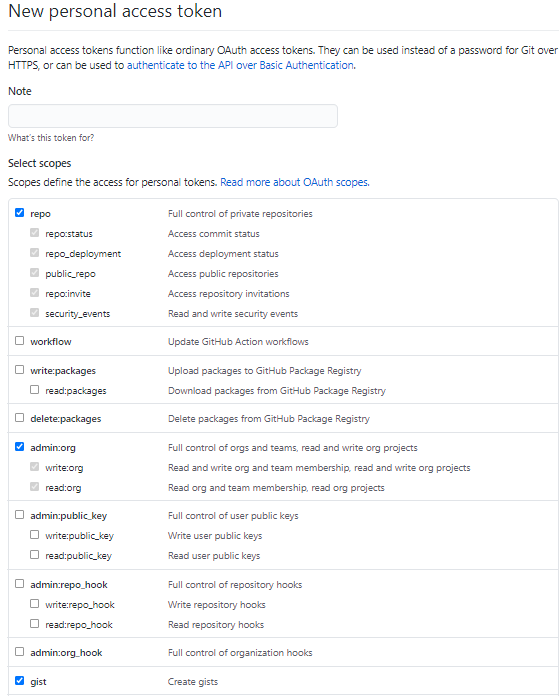Uncheck the admin:org scope checkbox
Viewport: 559px width, 696px height.
click(x=20, y=447)
